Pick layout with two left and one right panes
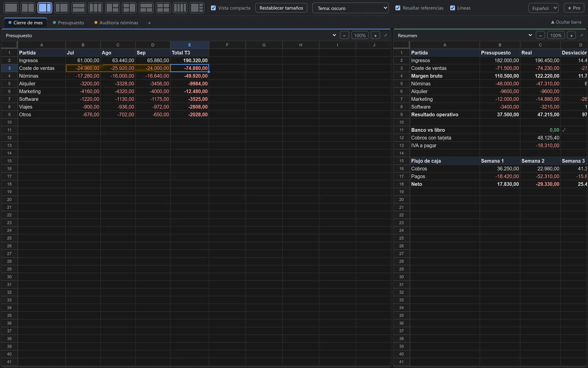This screenshot has width=588, height=368. pos(129,8)
